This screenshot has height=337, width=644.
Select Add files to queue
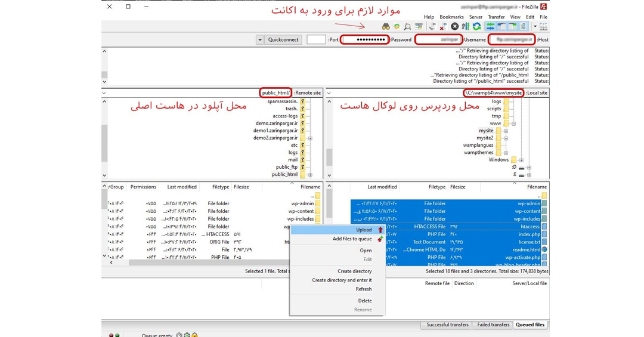338,239
